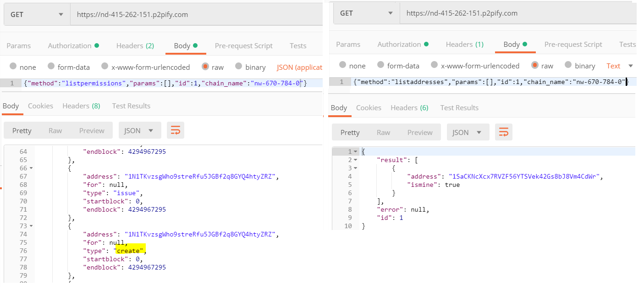Open Text content type dropdown in right window
644x292 pixels.
tap(619, 66)
